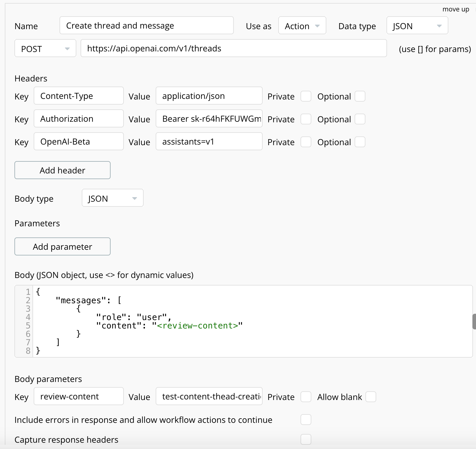Enable Include errors in response checkbox

pos(306,420)
